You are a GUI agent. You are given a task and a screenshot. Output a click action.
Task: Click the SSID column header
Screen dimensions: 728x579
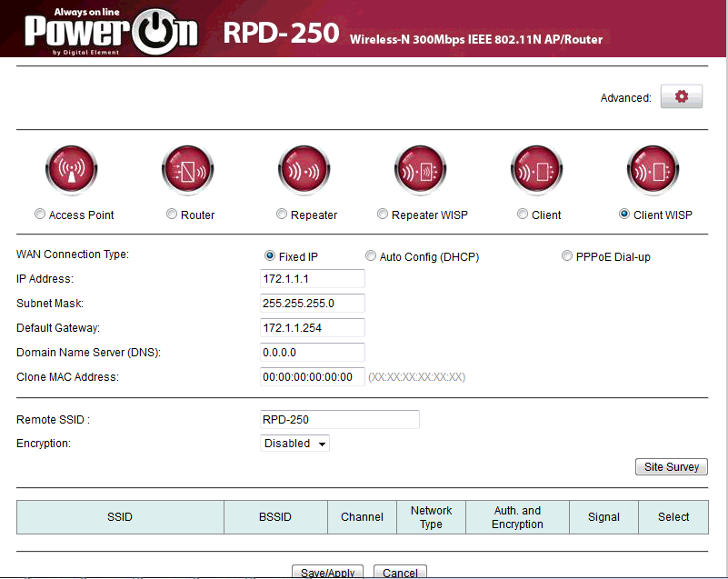tap(120, 517)
